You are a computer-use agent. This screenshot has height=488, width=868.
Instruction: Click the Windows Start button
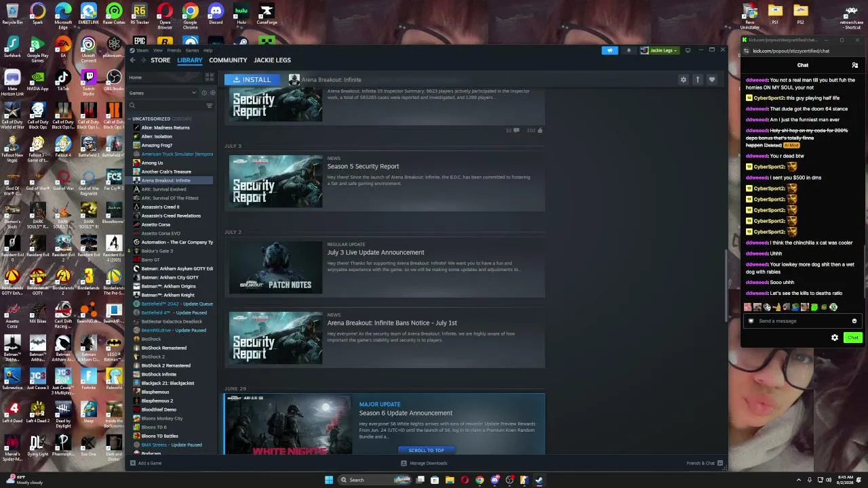(x=329, y=480)
